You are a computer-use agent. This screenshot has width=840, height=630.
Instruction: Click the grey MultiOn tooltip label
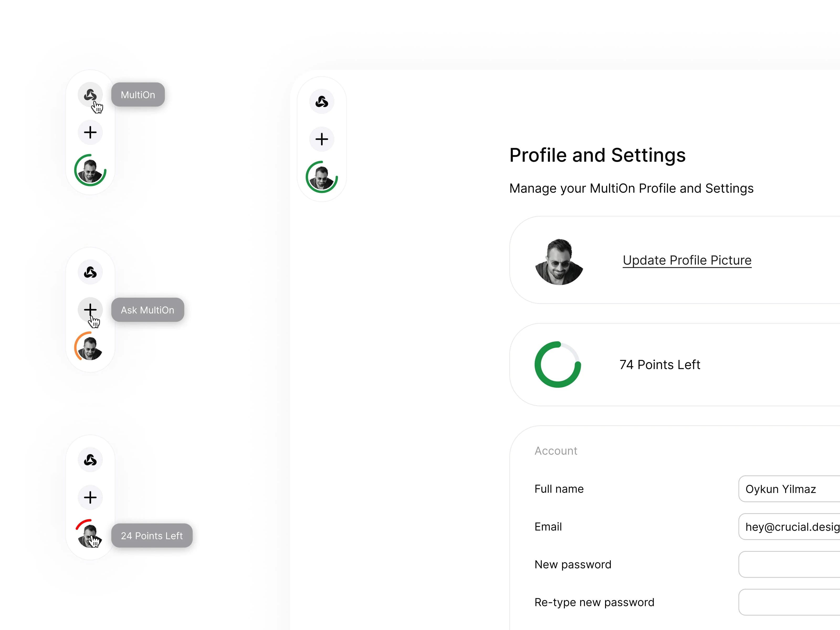click(x=138, y=94)
